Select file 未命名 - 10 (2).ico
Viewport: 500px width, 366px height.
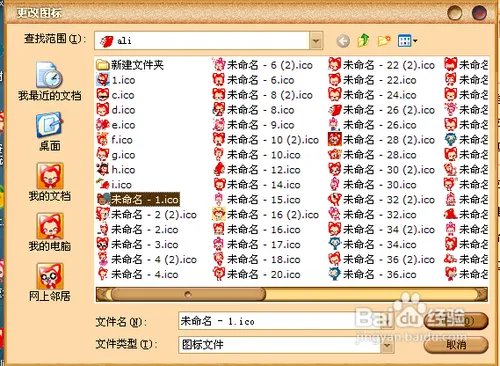266,140
